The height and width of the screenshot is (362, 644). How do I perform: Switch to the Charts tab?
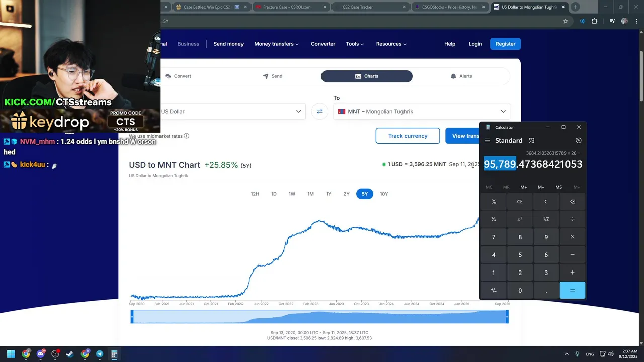pos(367,76)
